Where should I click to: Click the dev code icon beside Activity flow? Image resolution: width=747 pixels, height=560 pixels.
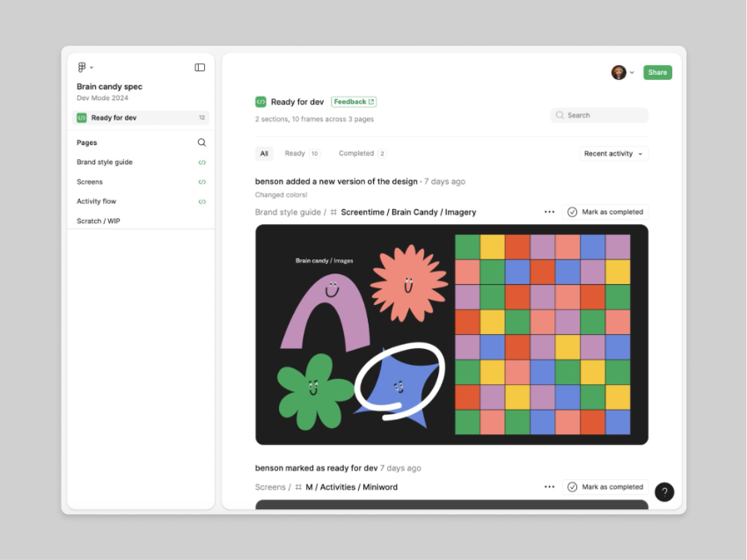pos(201,200)
